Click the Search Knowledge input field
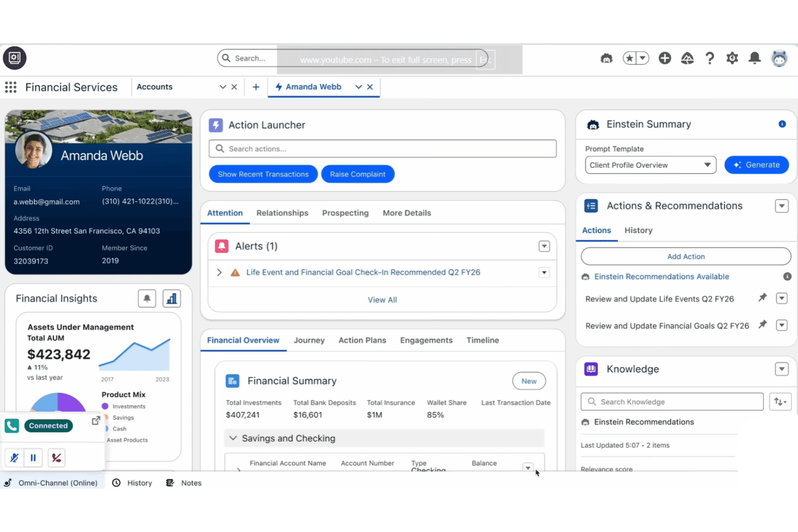 click(x=672, y=402)
